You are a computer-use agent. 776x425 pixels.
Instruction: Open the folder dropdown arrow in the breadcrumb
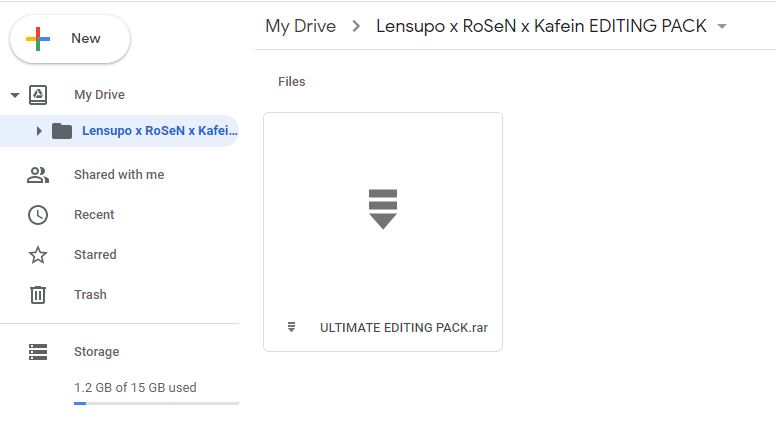click(x=722, y=27)
